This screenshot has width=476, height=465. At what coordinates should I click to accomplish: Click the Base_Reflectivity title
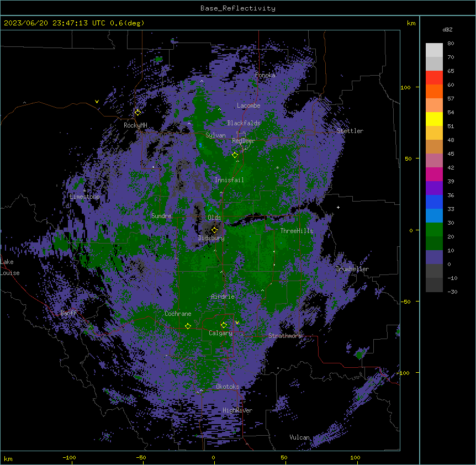238,8
